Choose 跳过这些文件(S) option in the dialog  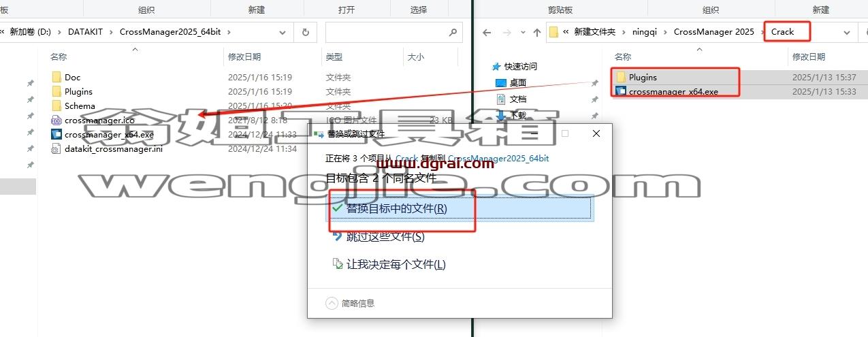click(x=385, y=236)
